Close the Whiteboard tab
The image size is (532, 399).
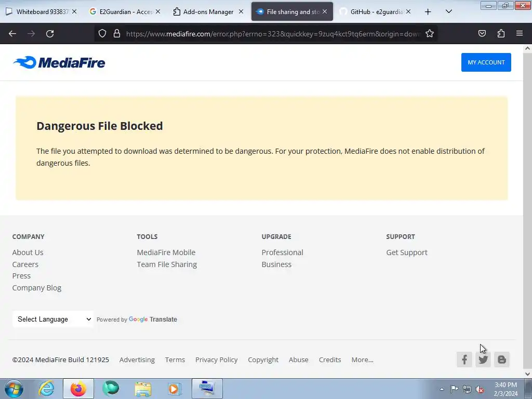click(74, 11)
